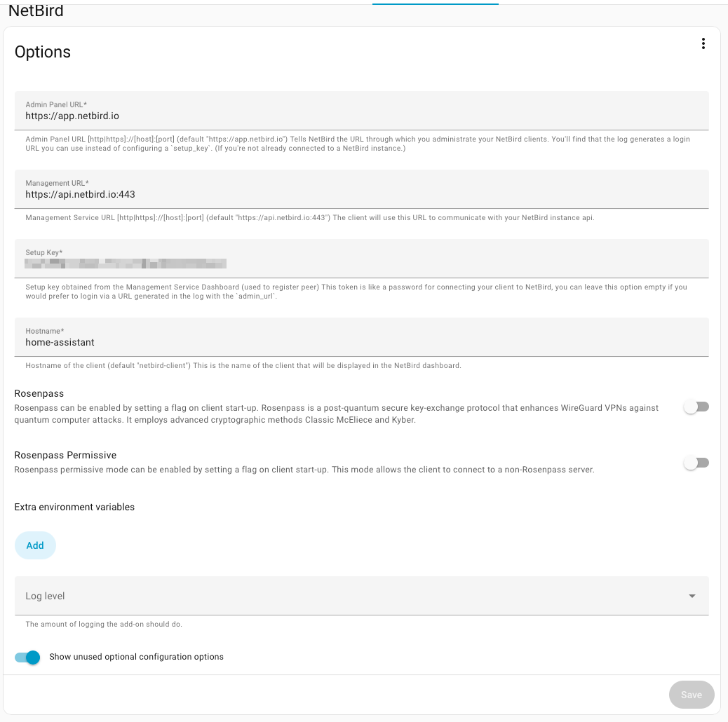
Task: Open the three-dot Options overflow menu
Action: (x=703, y=44)
